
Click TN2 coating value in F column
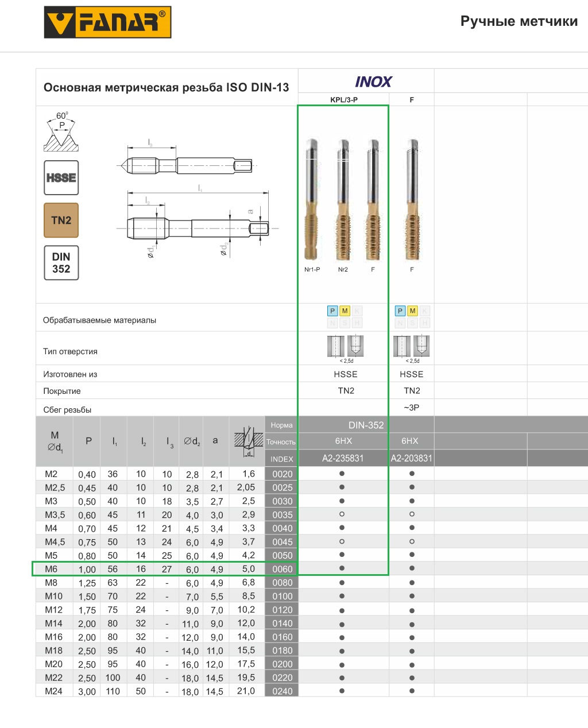point(412,391)
